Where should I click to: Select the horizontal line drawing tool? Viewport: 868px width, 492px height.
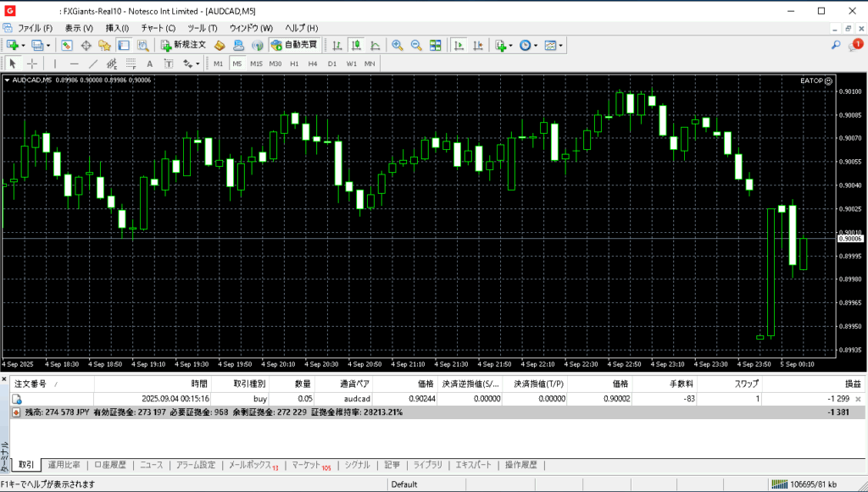tap(74, 64)
